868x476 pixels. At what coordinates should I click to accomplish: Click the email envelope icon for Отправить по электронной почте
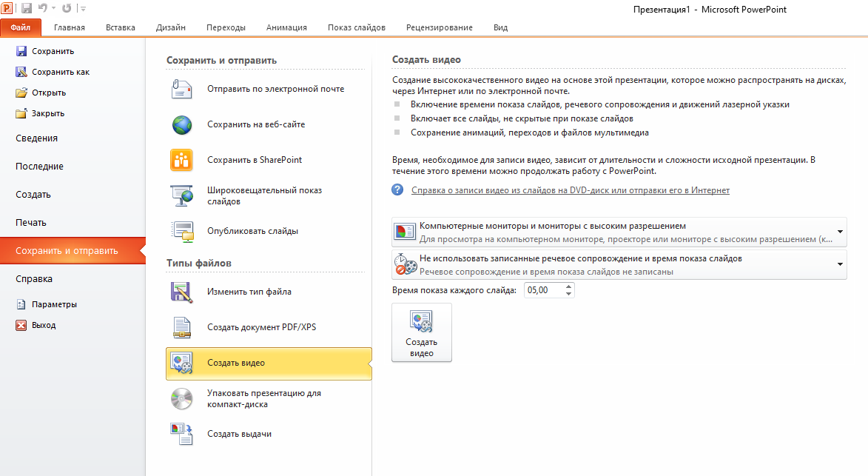click(x=181, y=89)
